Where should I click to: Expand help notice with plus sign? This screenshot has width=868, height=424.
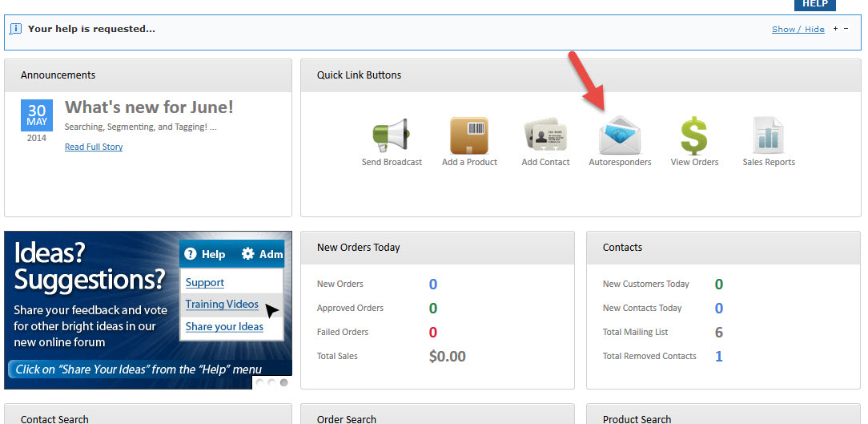(835, 29)
